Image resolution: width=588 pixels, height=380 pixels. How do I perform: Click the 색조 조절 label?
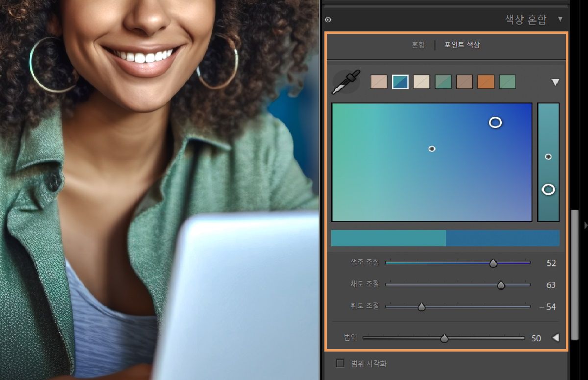tap(365, 262)
